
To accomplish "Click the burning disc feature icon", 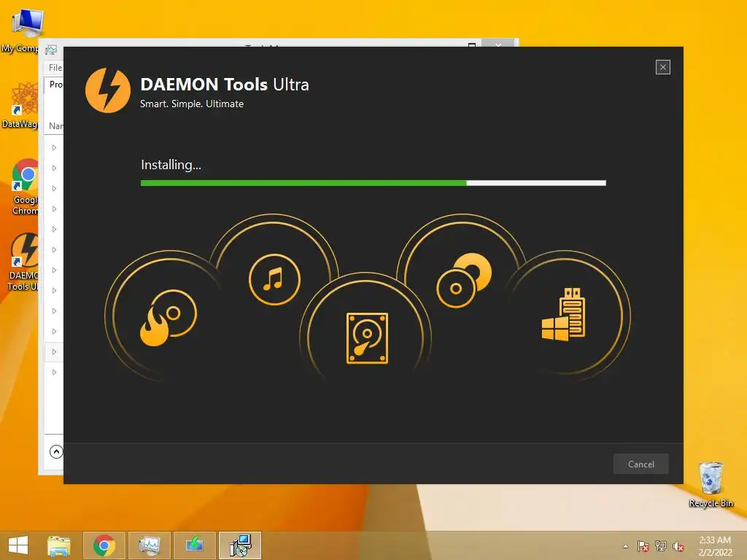I will click(169, 318).
